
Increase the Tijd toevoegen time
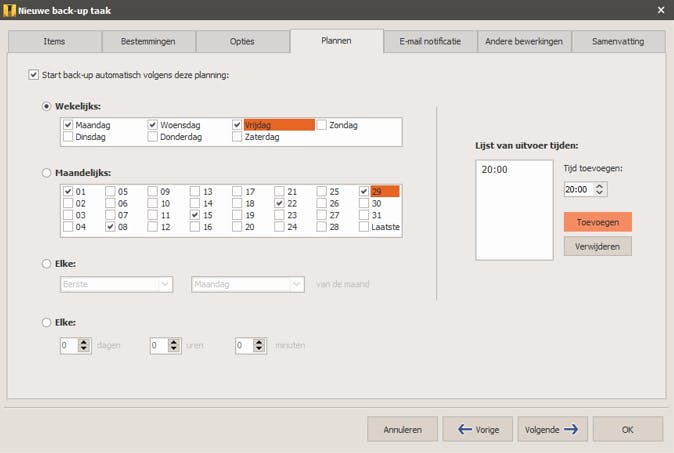[600, 186]
